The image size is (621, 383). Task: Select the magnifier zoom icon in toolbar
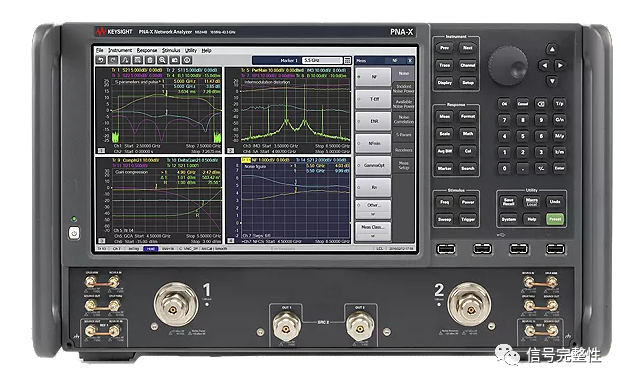pos(162,60)
